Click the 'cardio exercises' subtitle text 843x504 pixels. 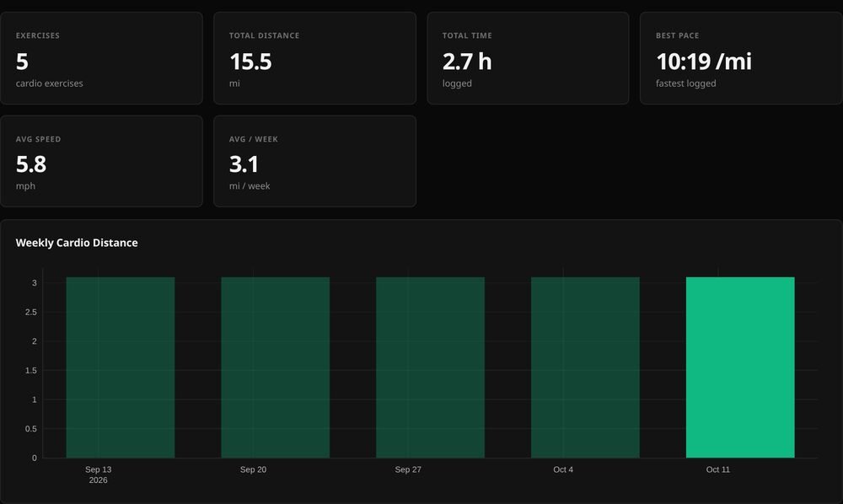[x=50, y=83]
